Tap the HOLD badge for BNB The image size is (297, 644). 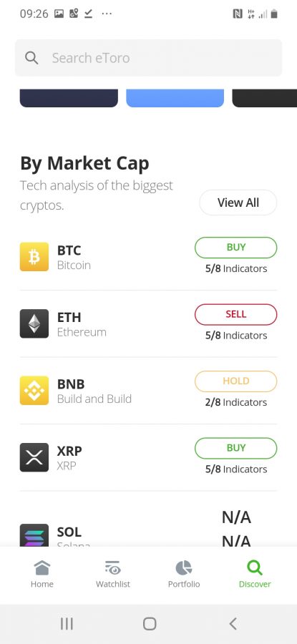coord(235,381)
